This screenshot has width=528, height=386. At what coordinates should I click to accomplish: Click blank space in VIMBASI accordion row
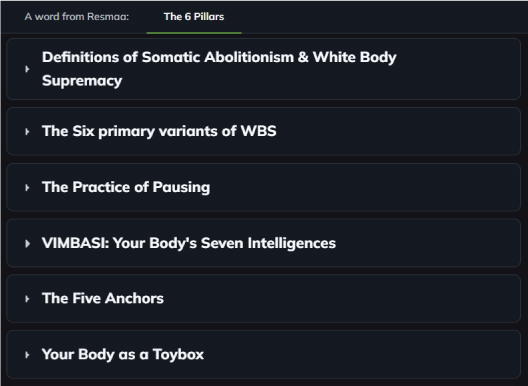(x=421, y=243)
